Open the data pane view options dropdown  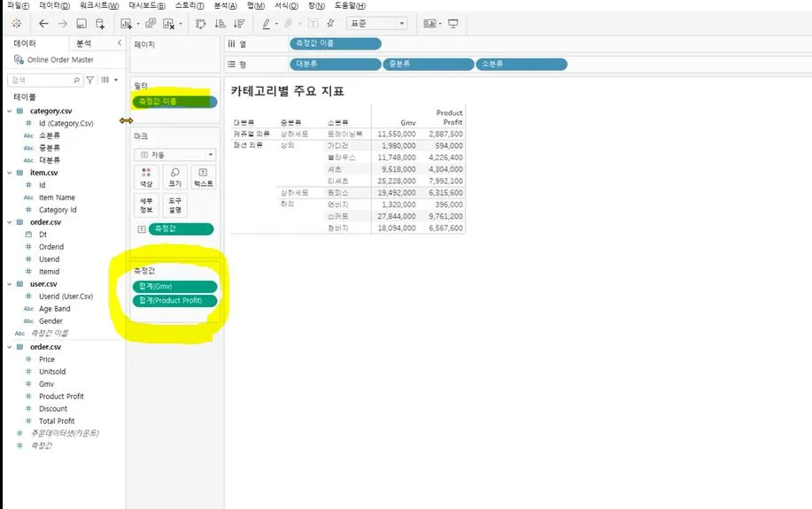[116, 80]
